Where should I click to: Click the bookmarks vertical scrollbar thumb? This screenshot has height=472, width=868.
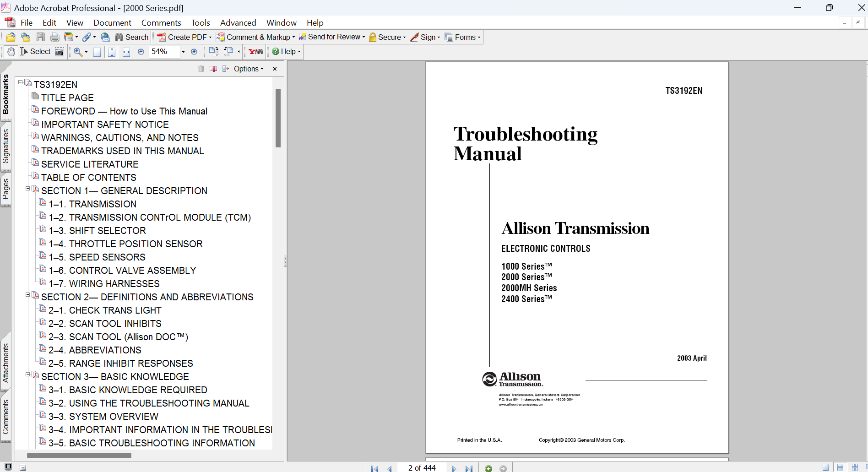click(x=278, y=118)
